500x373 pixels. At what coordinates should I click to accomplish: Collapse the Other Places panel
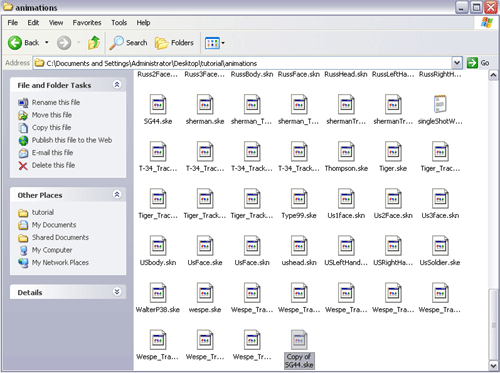click(117, 194)
